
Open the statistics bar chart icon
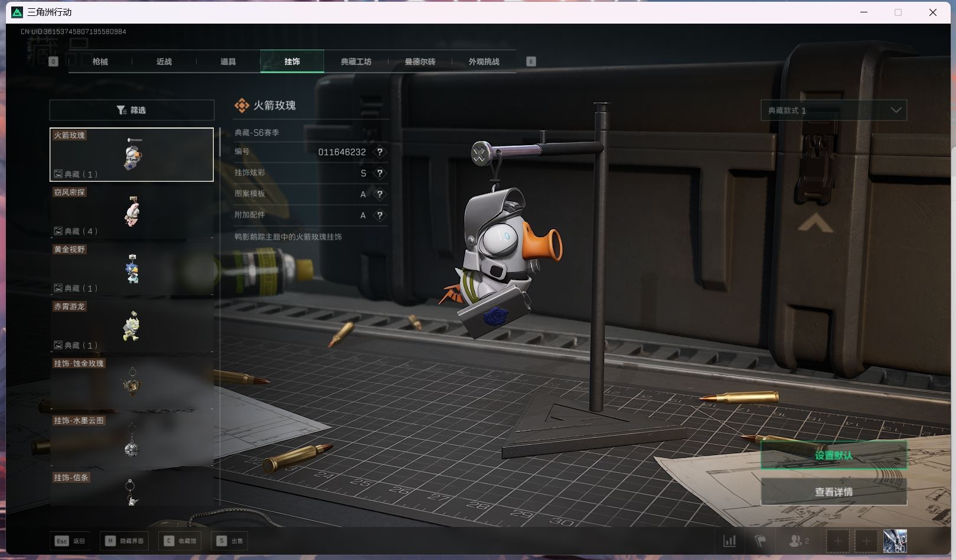(730, 541)
